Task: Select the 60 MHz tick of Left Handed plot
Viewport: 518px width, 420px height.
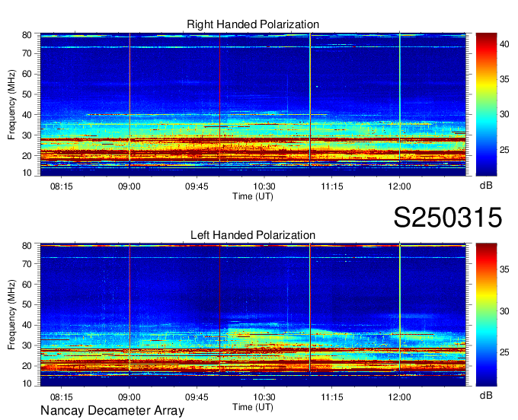Action: 27,284
